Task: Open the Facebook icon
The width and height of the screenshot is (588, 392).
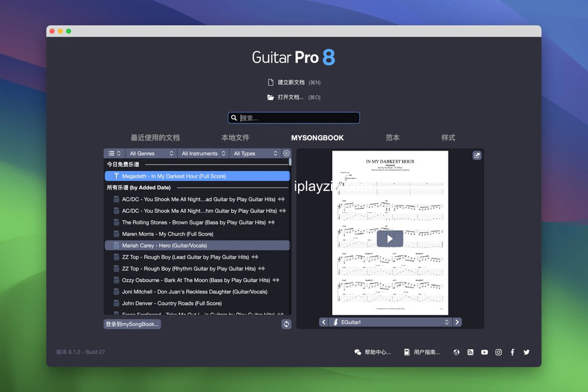Action: 512,352
